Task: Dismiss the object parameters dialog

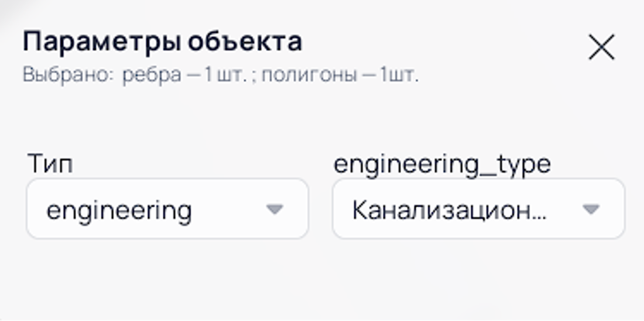Action: (x=601, y=47)
